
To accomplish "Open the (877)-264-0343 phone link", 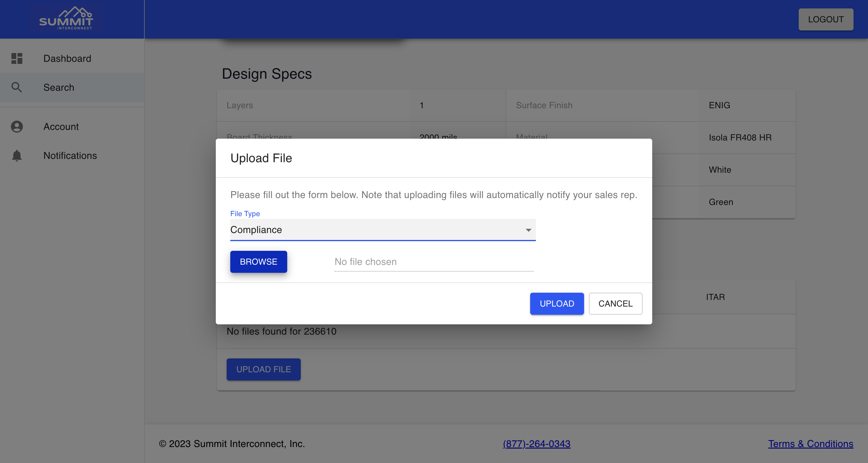I will 536,444.
